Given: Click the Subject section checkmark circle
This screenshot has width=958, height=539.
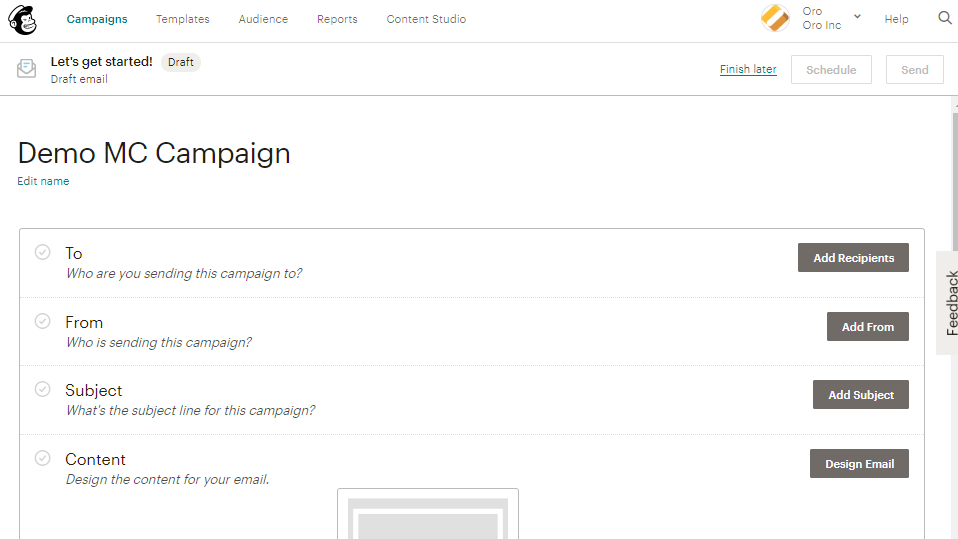Looking at the screenshot, I should point(42,389).
